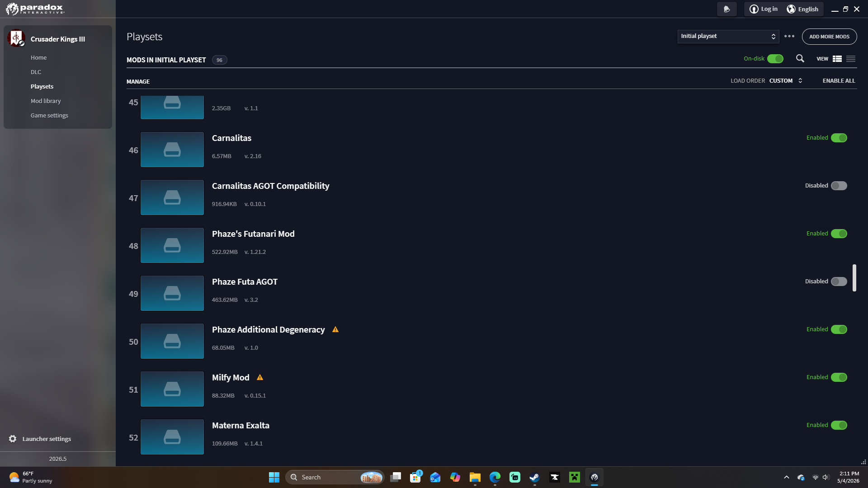Enable the Phaze Futa AGOT toggle
The image size is (868, 488).
(x=839, y=282)
